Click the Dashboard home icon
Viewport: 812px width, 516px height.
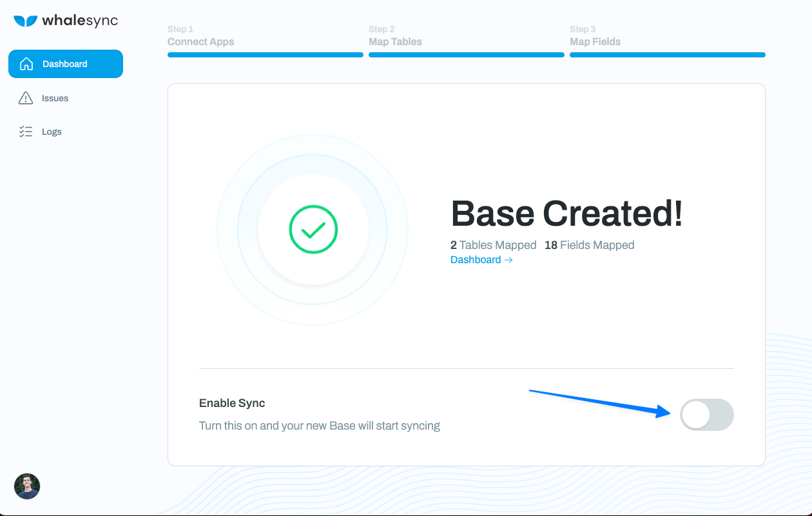26,64
